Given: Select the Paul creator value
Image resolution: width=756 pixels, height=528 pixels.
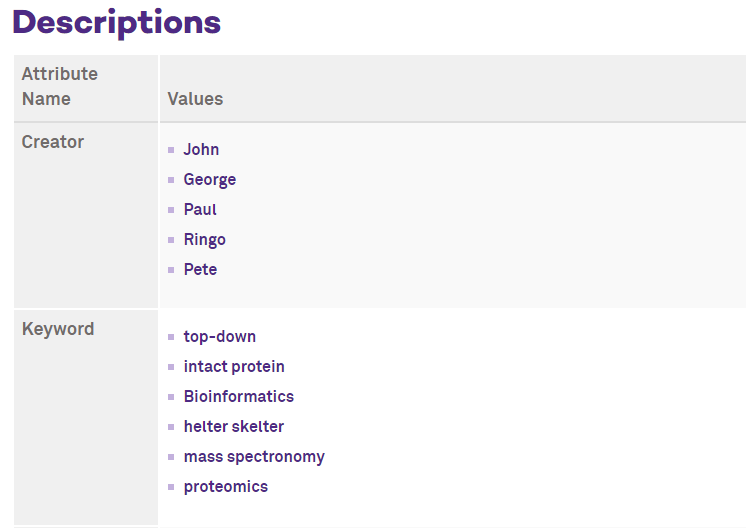Looking at the screenshot, I should [200, 209].
